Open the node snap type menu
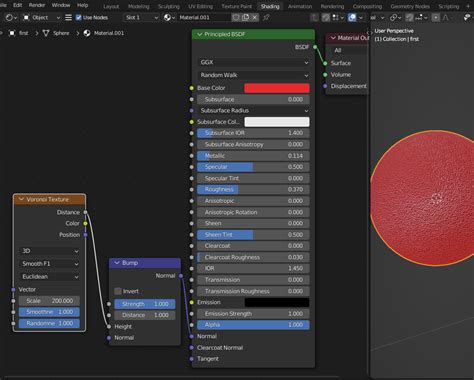The height and width of the screenshot is (380, 474). coord(338,17)
